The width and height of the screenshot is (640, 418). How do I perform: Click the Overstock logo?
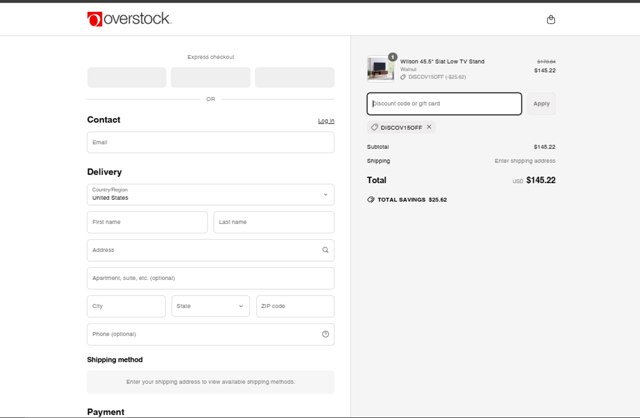[x=129, y=19]
